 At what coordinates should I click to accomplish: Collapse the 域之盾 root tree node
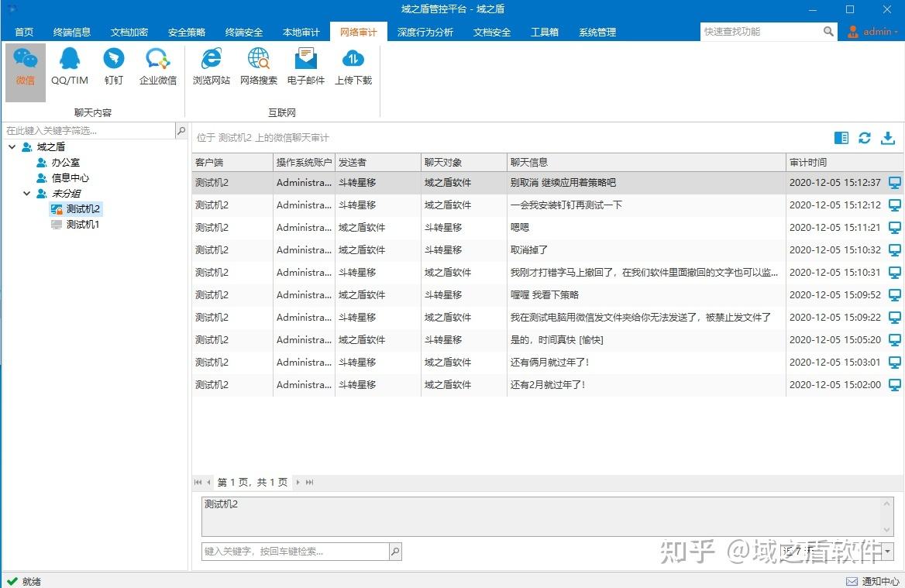pyautogui.click(x=12, y=146)
